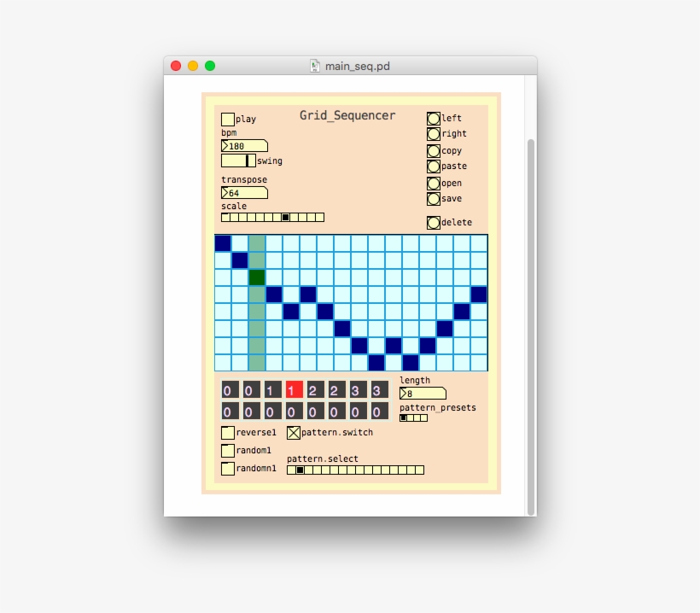Trigger the right bang button
Image resolution: width=700 pixels, height=613 pixels.
tap(433, 134)
